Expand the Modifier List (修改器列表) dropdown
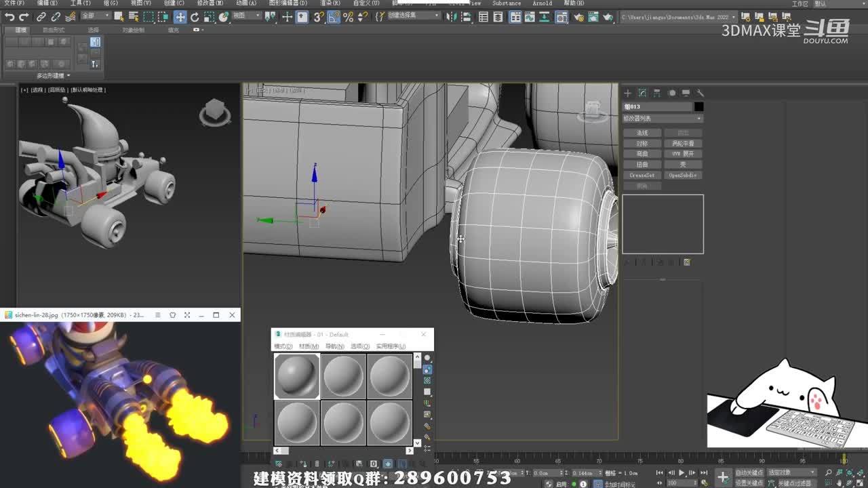This screenshot has width=868, height=488. pyautogui.click(x=663, y=119)
